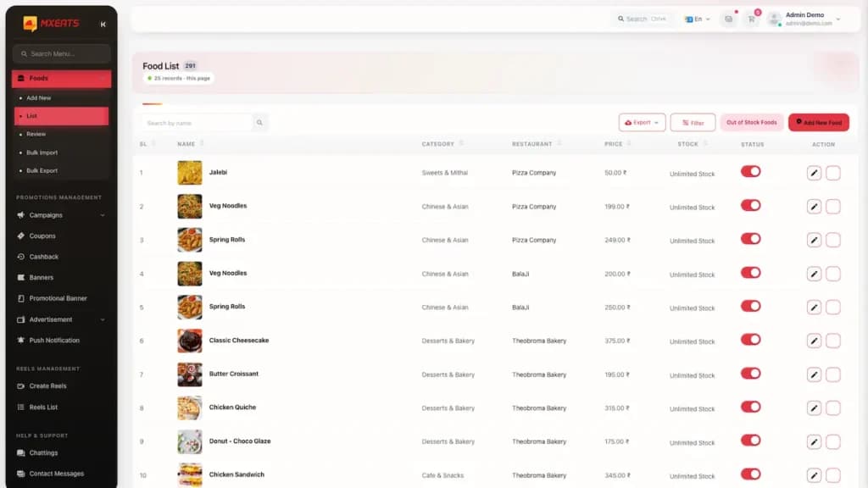
Task: Toggle status for Pizza Company Spring Rolls
Action: pos(751,238)
